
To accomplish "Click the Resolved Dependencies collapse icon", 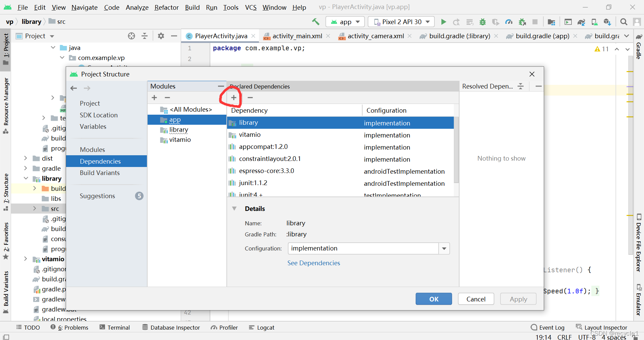I will point(521,86).
